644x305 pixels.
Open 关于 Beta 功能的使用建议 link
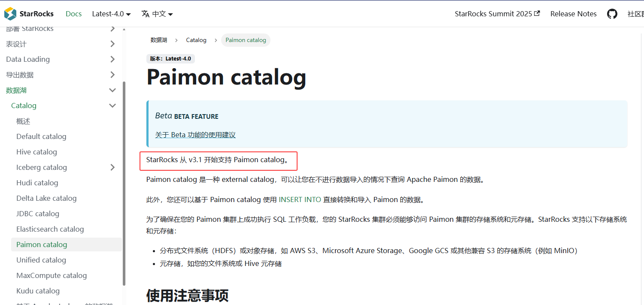pos(195,135)
